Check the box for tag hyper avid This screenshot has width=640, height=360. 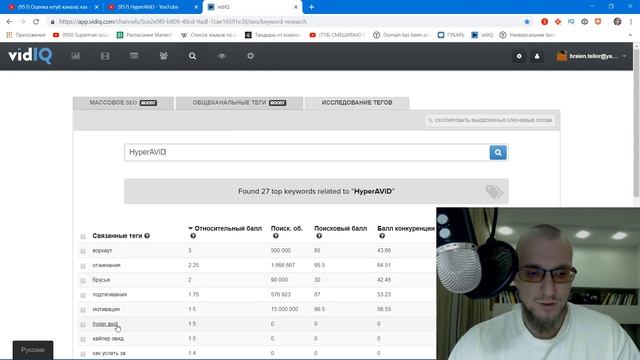pyautogui.click(x=83, y=324)
